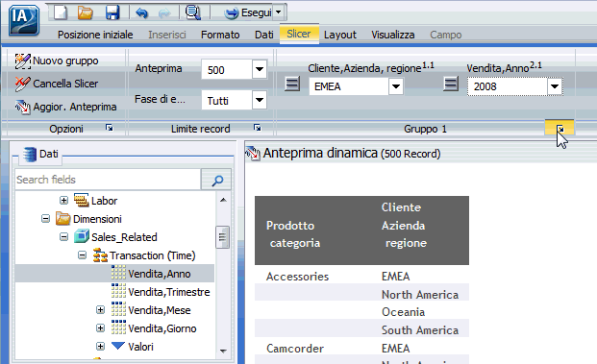The height and width of the screenshot is (364, 597).
Task: Switch to the Formato tab
Action: click(x=220, y=35)
